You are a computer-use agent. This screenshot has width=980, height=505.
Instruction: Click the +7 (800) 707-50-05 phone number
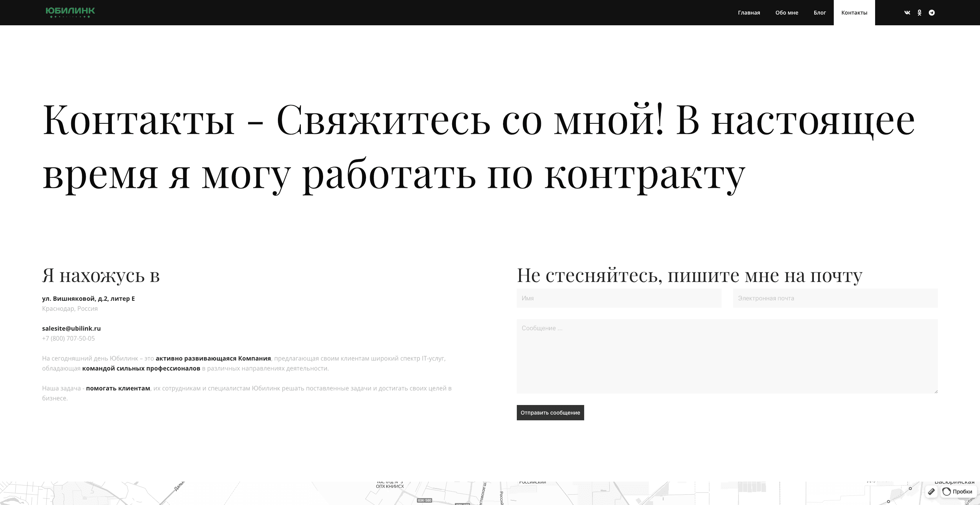[x=69, y=338]
